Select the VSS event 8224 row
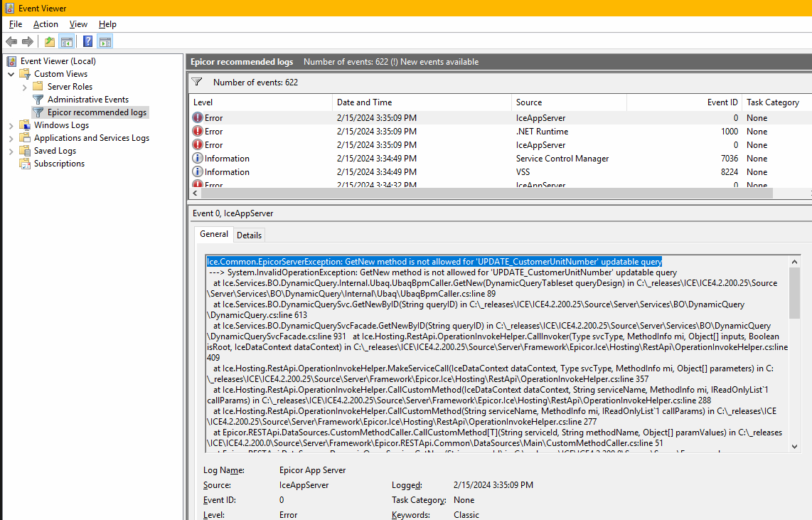Viewport: 812px width, 520px height. tap(501, 172)
